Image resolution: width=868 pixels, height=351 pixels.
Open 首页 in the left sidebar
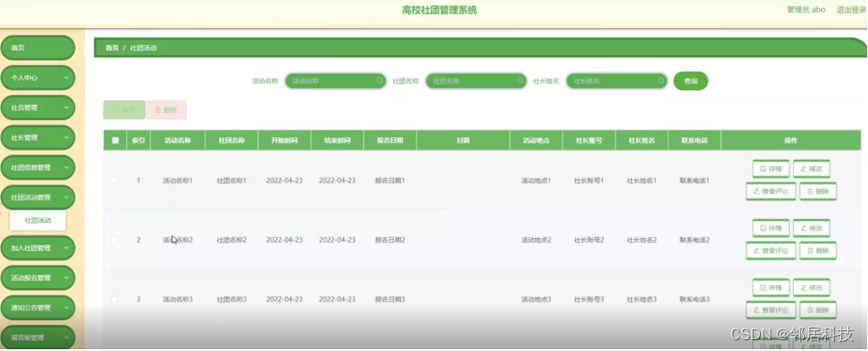tap(38, 48)
